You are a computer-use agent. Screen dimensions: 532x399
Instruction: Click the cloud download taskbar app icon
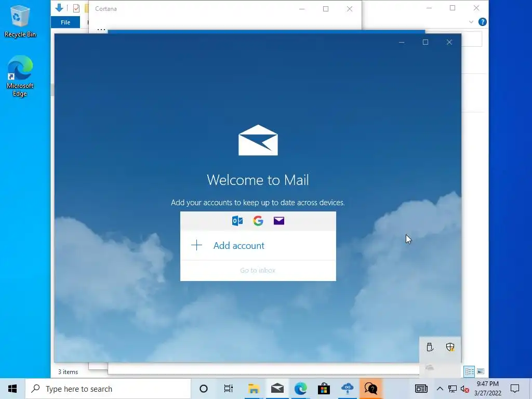348,389
